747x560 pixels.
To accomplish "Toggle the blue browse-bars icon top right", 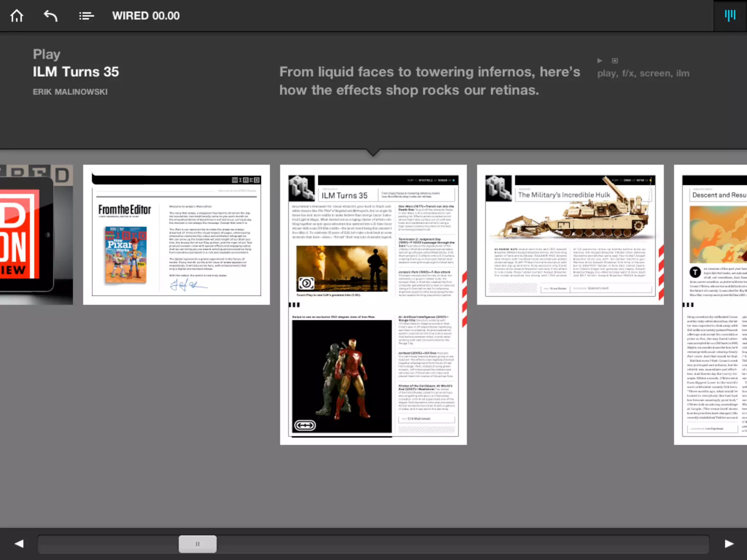I will tap(730, 16).
